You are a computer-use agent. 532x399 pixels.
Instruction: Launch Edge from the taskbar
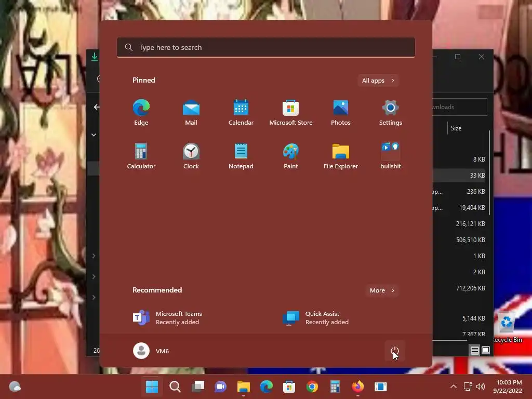click(267, 387)
